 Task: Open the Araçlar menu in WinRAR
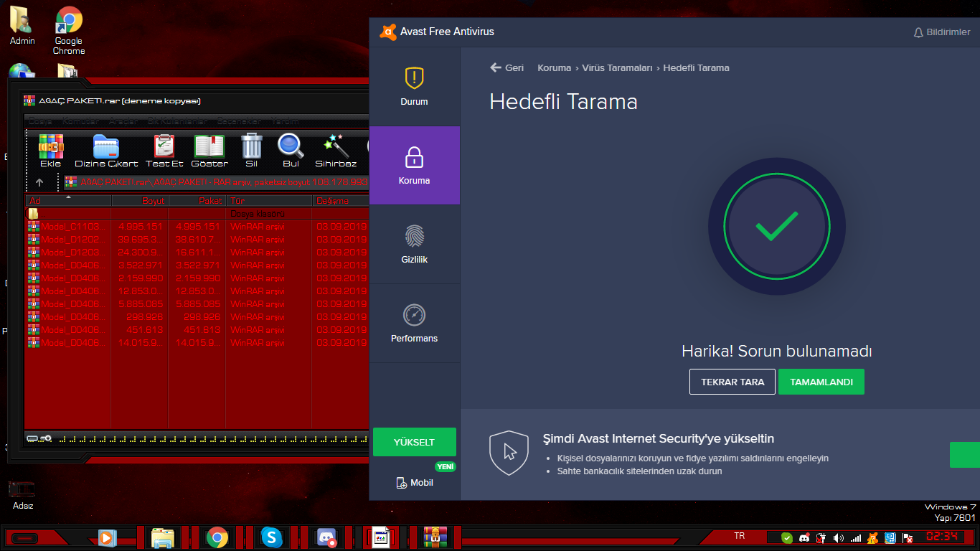[x=123, y=121]
